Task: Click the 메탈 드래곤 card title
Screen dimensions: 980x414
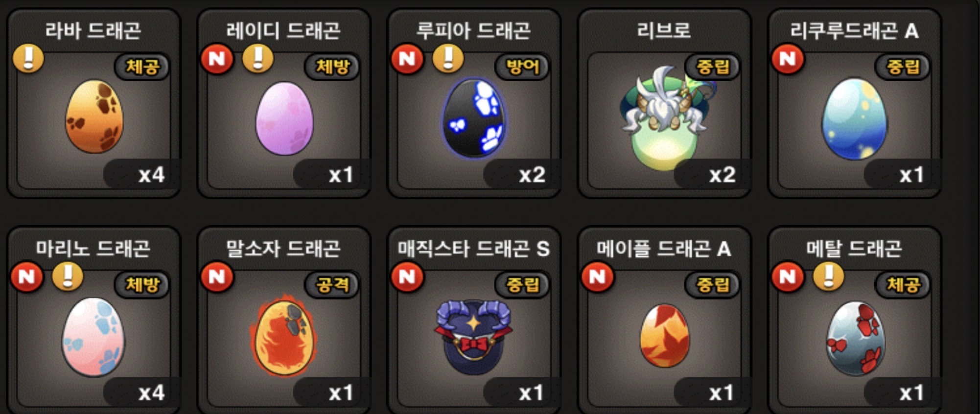Action: coord(854,249)
